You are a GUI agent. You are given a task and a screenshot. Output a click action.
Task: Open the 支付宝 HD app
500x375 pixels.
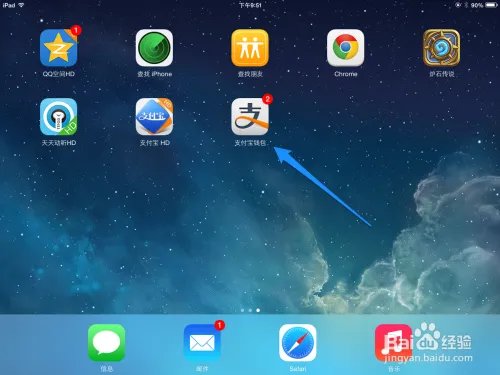(154, 117)
